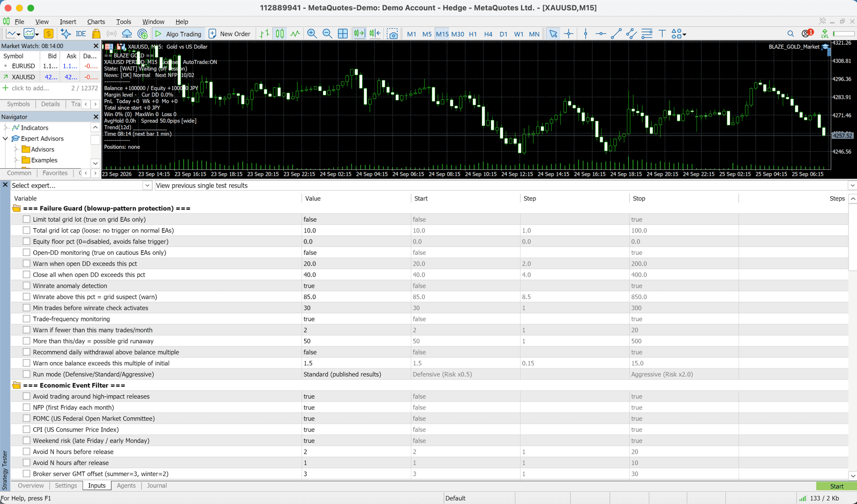Image resolution: width=857 pixels, height=504 pixels.
Task: Open the shapes objects dropdown arrow
Action: pos(685,34)
